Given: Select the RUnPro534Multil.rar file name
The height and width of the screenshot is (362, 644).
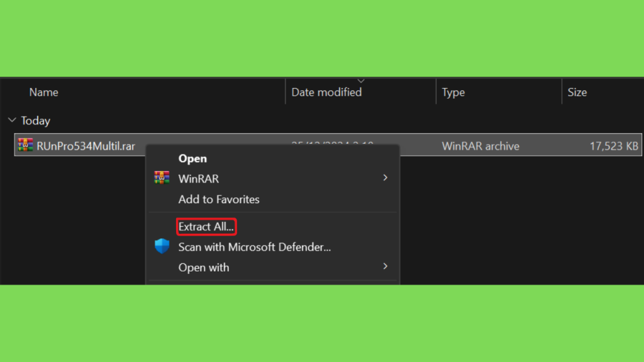Looking at the screenshot, I should point(86,146).
